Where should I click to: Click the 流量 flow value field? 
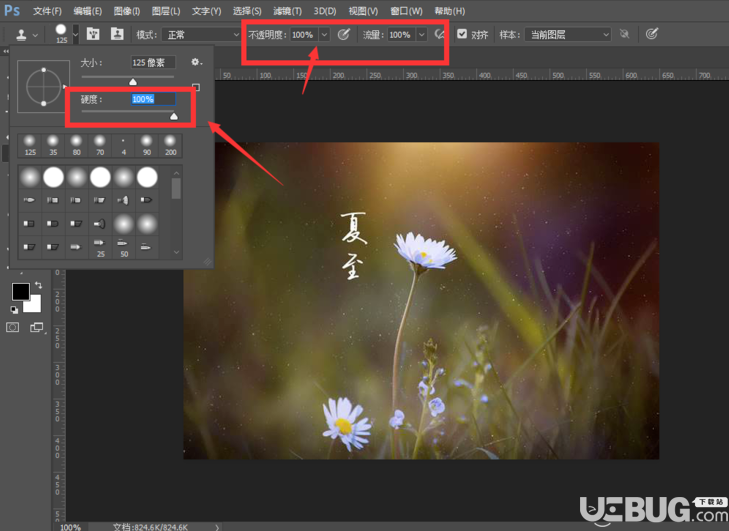(x=401, y=35)
